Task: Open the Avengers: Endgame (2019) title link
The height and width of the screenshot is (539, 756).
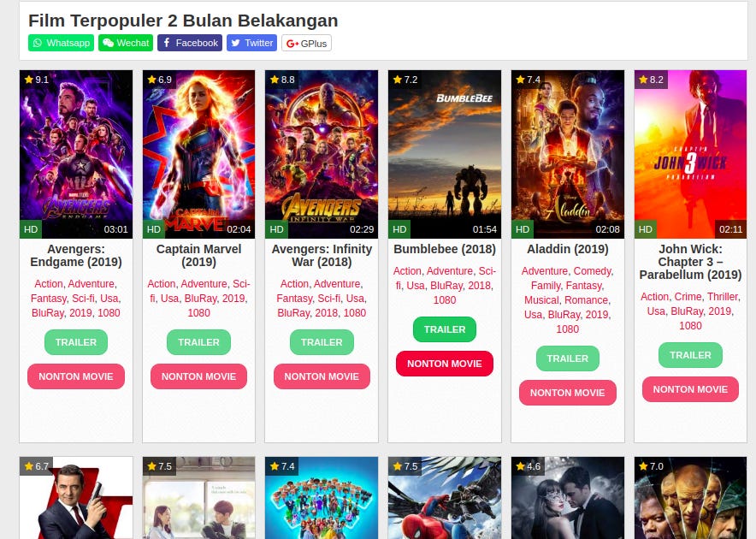Action: [76, 255]
